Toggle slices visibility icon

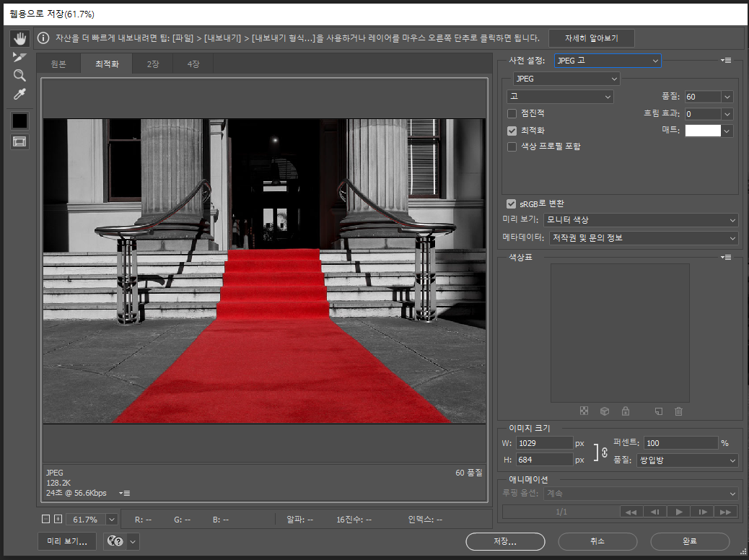[x=19, y=142]
